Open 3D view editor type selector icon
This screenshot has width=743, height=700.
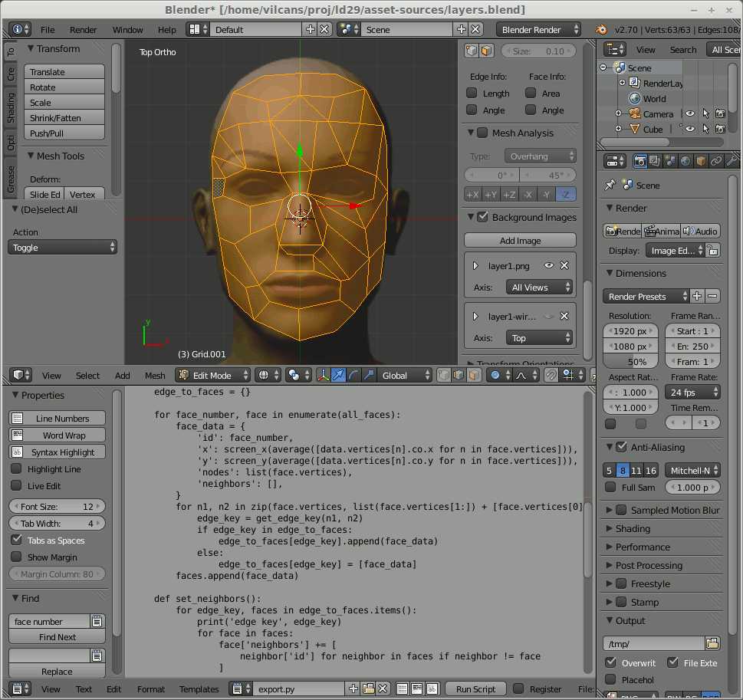pos(21,376)
